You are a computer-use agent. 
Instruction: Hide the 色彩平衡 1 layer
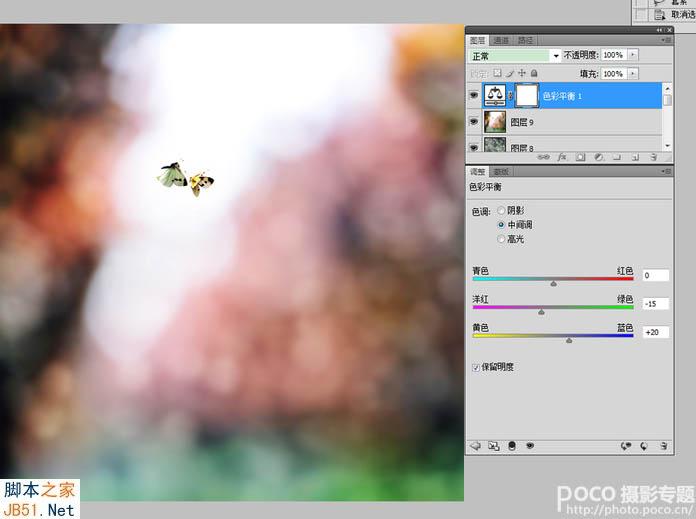(x=474, y=95)
